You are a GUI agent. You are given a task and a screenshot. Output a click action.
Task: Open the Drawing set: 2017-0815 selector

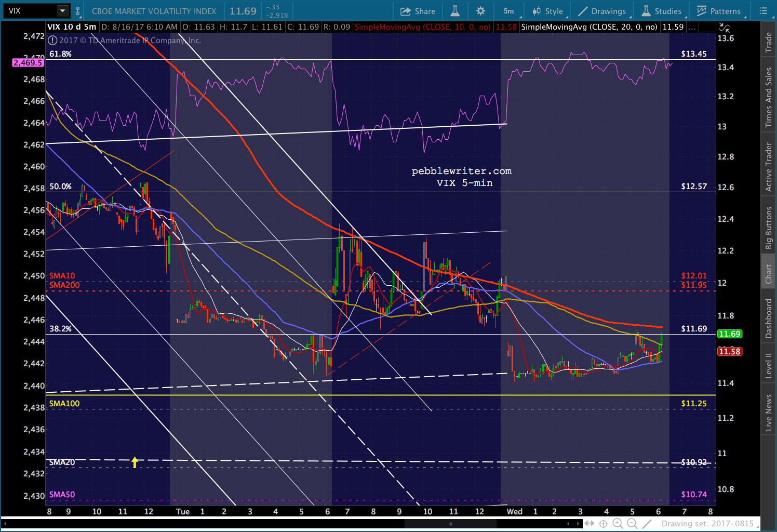point(707,524)
